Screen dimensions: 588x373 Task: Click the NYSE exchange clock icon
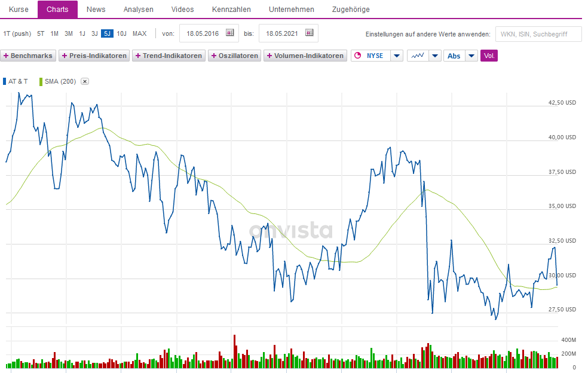pos(358,56)
